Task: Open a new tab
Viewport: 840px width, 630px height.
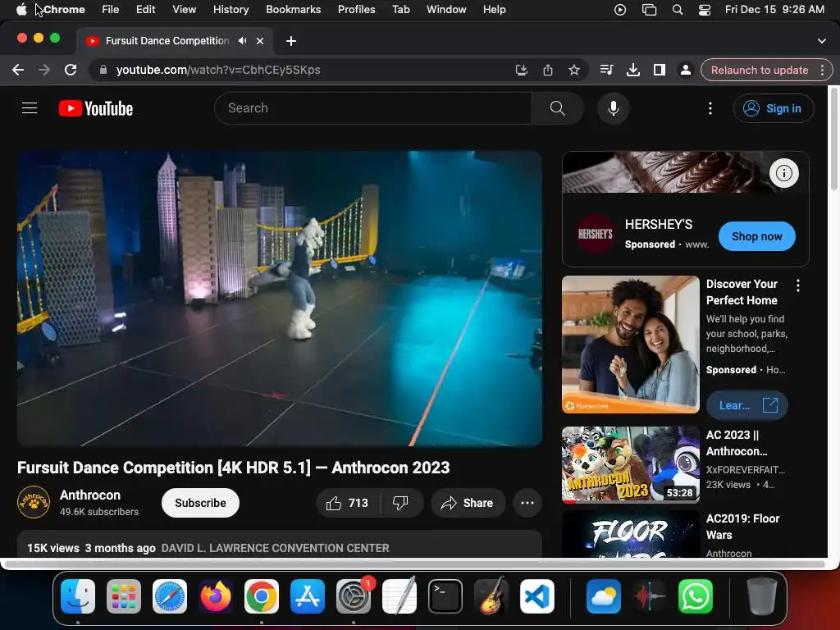Action: [291, 41]
